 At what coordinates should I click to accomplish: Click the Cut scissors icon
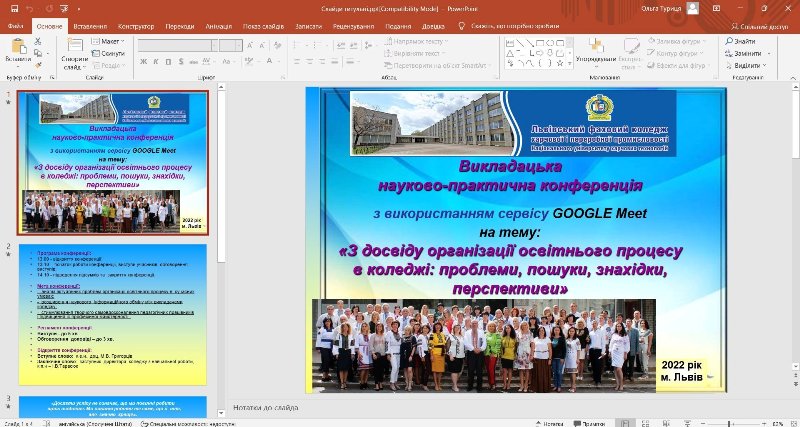[x=39, y=41]
